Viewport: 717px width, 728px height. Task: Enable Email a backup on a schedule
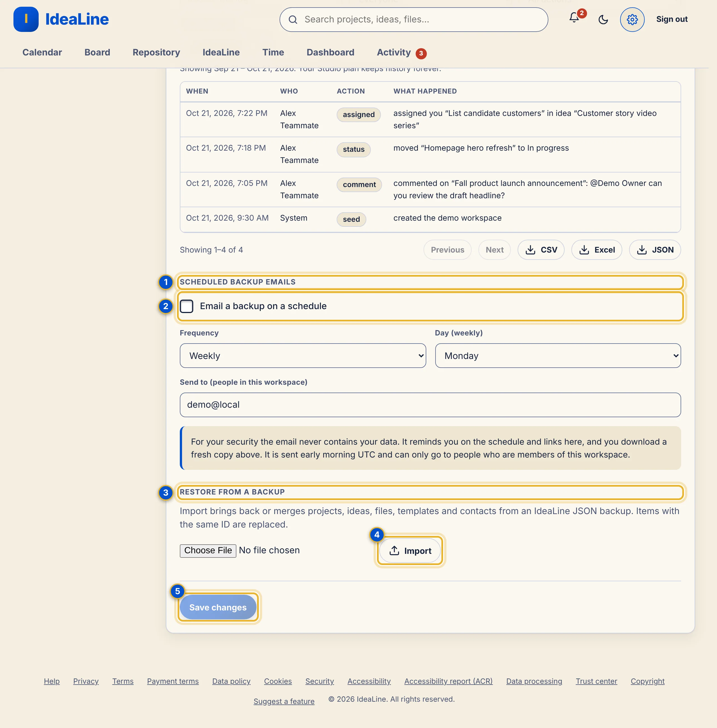coord(187,306)
